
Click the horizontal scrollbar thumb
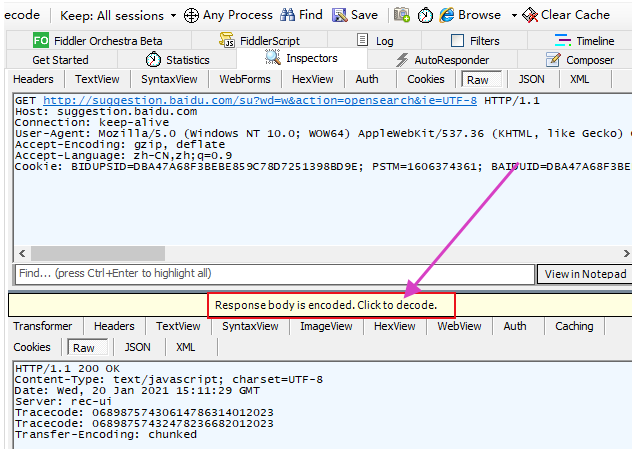[x=98, y=254]
